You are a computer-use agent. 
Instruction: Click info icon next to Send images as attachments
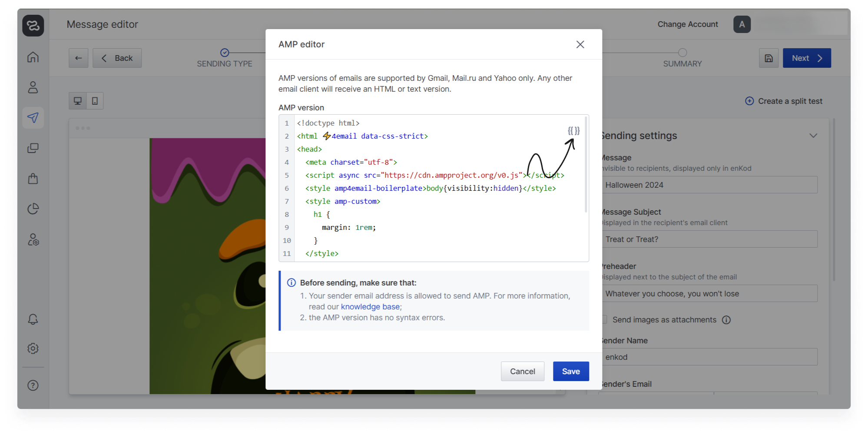pos(726,320)
